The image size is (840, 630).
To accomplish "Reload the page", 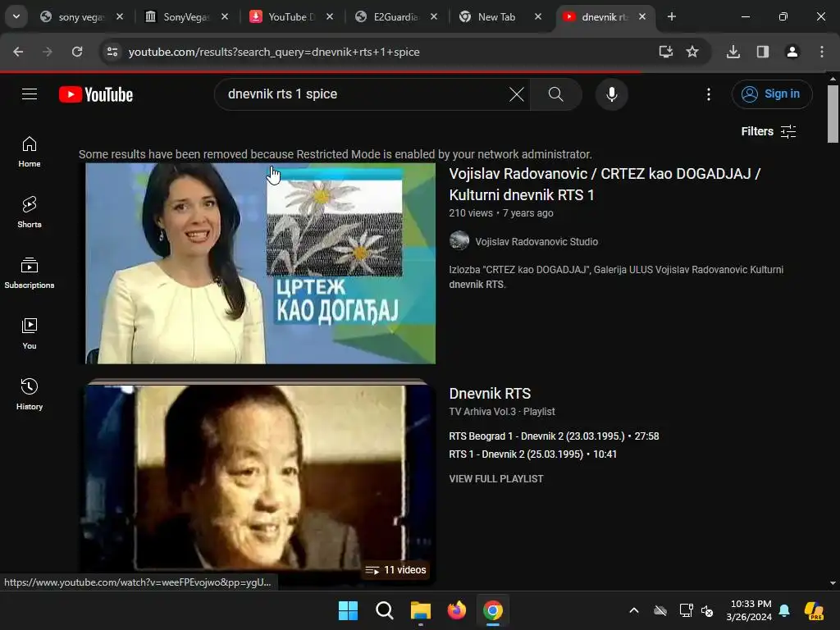I will [x=77, y=52].
